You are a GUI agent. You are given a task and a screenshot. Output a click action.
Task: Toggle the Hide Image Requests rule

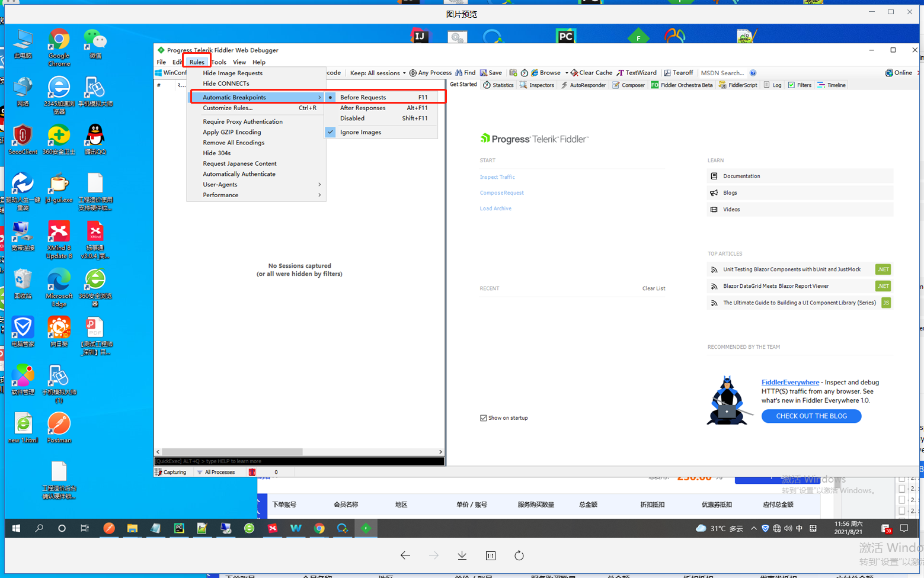click(x=256, y=73)
